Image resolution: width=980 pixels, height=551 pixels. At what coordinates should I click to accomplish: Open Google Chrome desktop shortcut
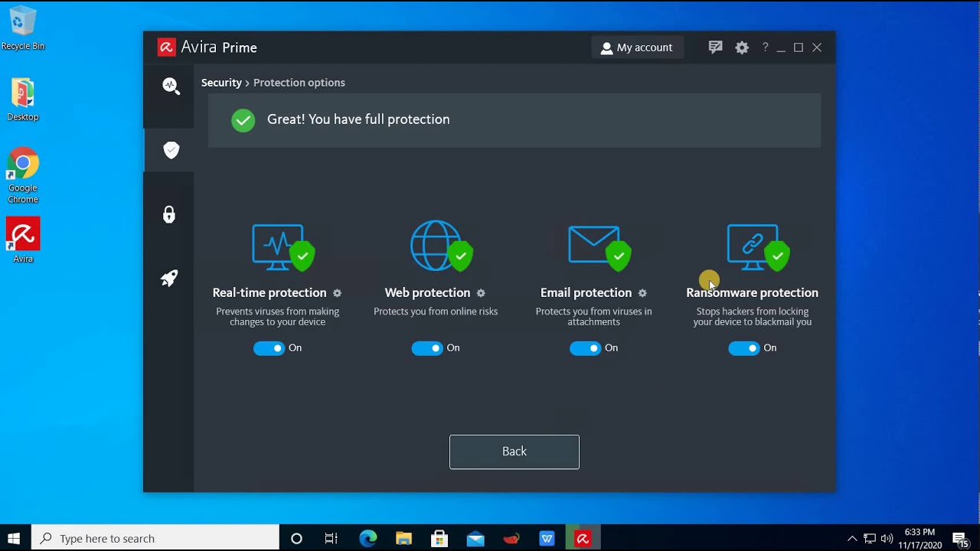[x=23, y=175]
